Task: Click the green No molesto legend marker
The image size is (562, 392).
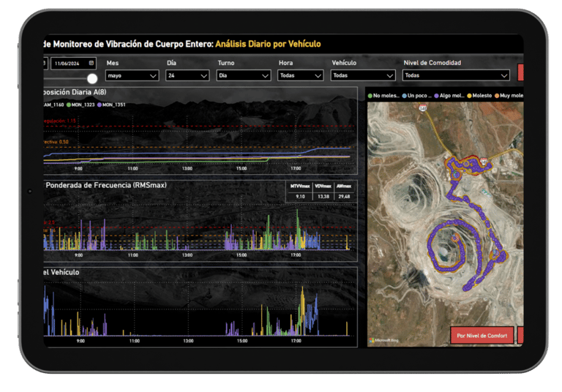Action: click(370, 96)
